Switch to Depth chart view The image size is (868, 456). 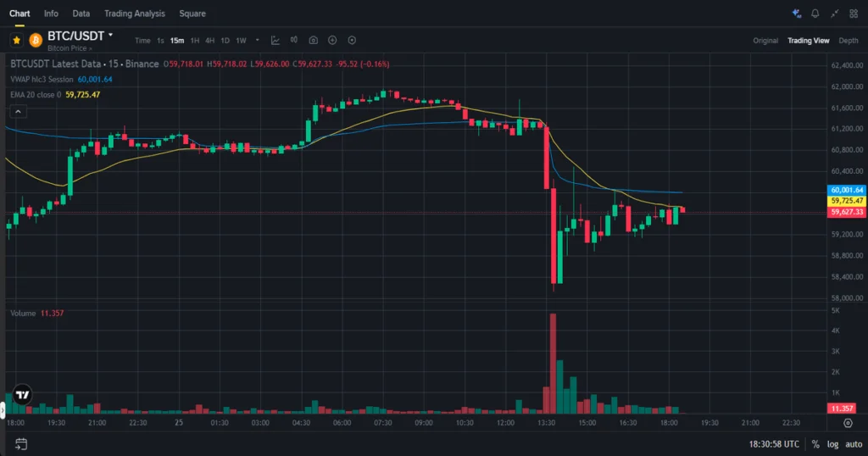[x=848, y=41]
